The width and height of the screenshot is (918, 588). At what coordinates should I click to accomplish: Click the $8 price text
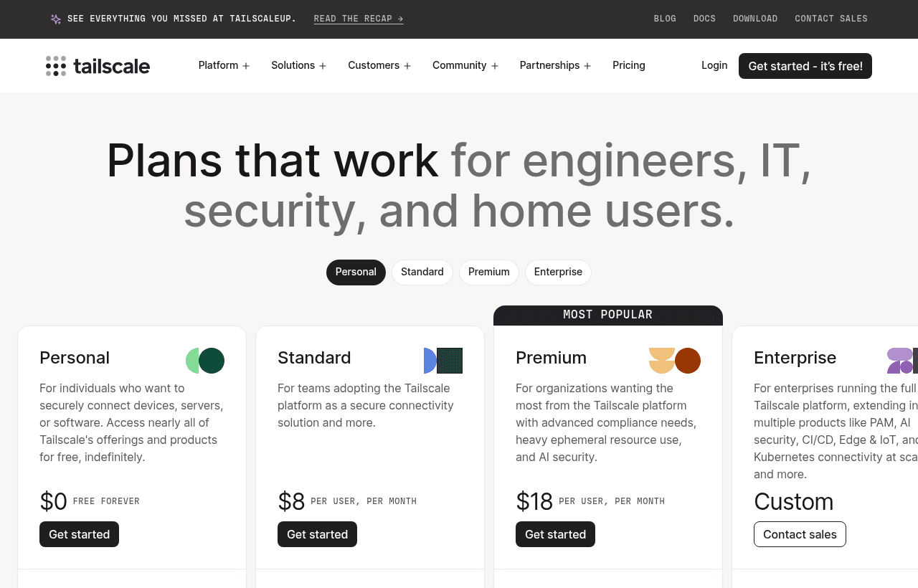click(x=291, y=501)
